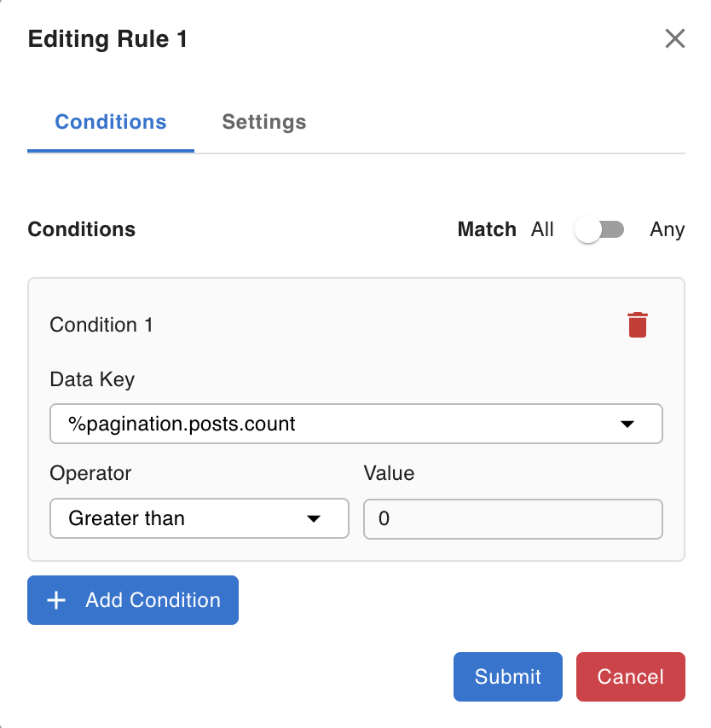Select the 'All' match option label
The width and height of the screenshot is (711, 728).
click(x=542, y=229)
